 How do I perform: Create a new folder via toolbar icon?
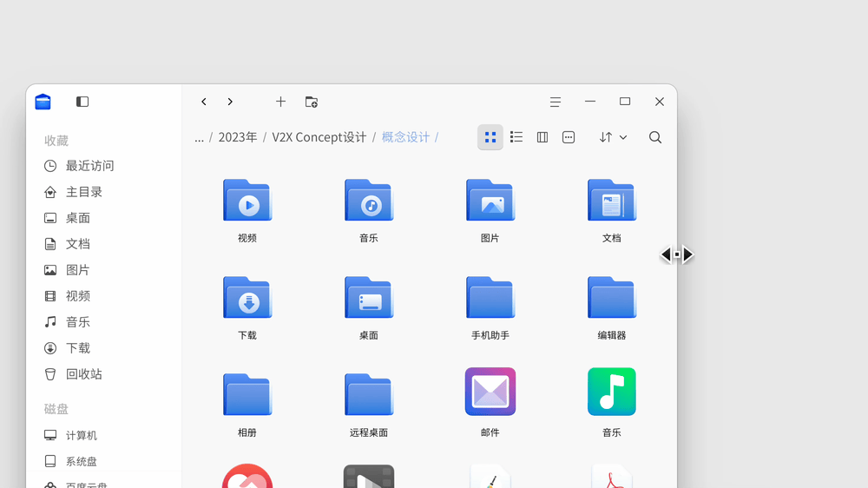pyautogui.click(x=312, y=102)
